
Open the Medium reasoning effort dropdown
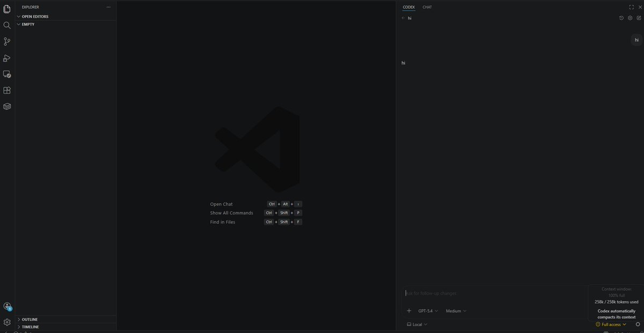point(456,310)
